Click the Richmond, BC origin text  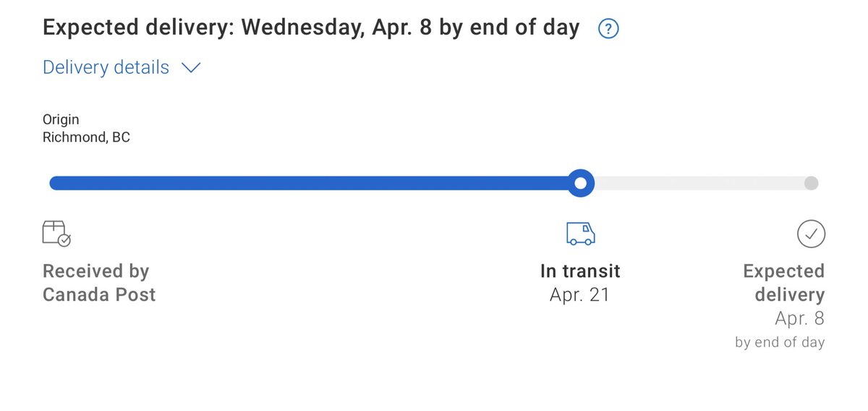(x=86, y=137)
